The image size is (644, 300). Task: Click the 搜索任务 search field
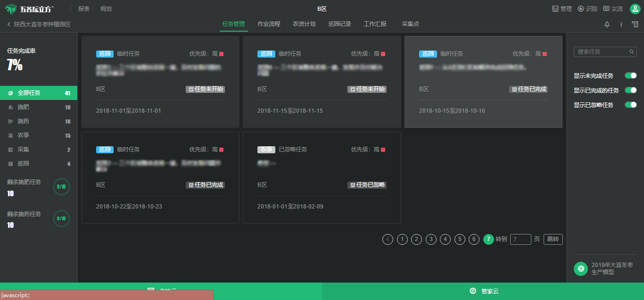pos(602,52)
